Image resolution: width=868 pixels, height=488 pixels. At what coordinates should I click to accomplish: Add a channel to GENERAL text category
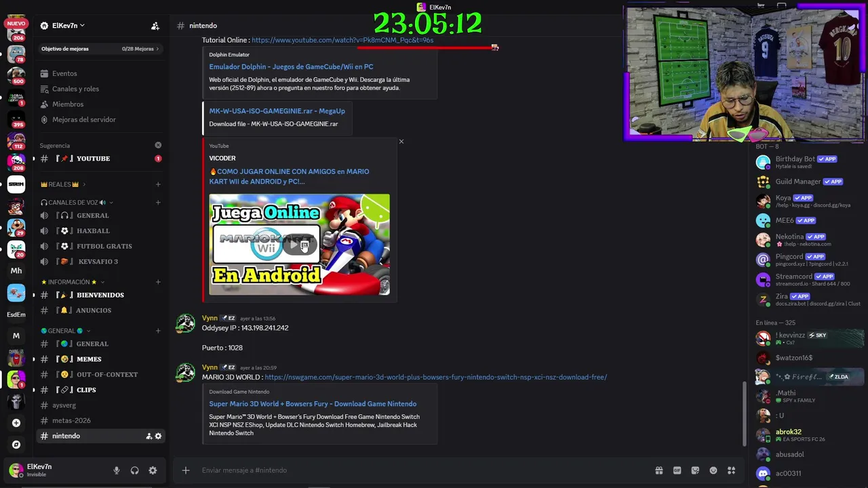(158, 331)
